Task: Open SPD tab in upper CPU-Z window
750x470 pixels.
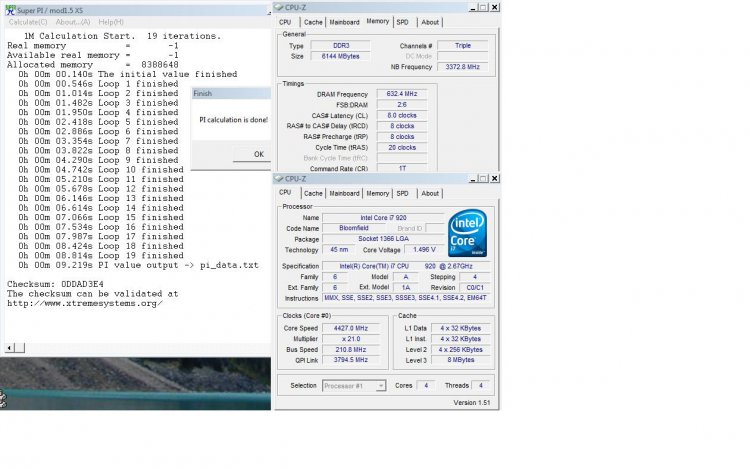Action: (x=403, y=22)
